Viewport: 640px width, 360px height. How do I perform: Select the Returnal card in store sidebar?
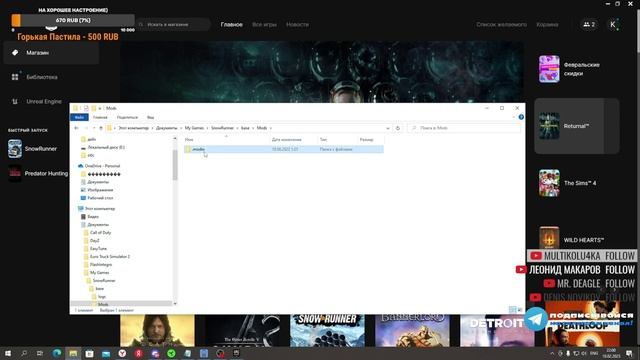click(576, 126)
